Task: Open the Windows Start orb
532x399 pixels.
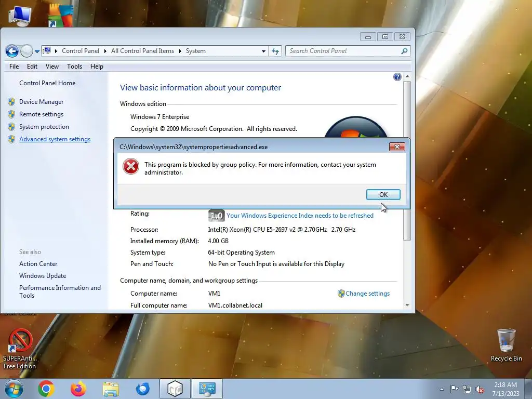Action: [14, 389]
